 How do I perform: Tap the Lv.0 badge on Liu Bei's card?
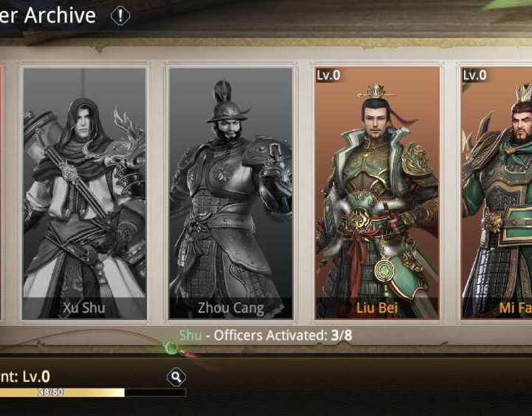pyautogui.click(x=328, y=75)
